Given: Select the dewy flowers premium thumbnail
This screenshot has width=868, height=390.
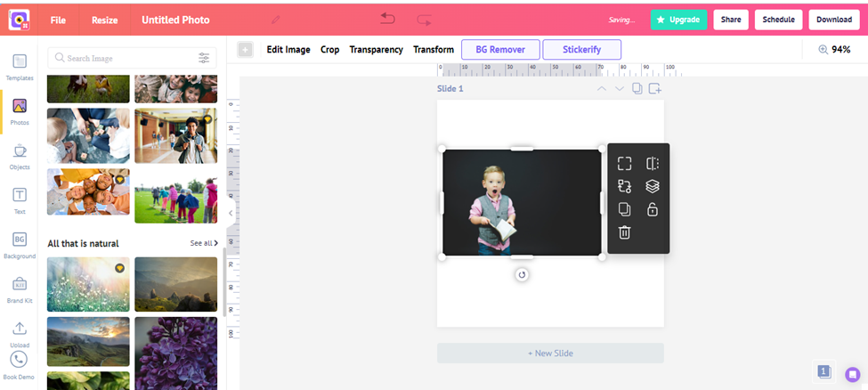Looking at the screenshot, I should point(88,284).
